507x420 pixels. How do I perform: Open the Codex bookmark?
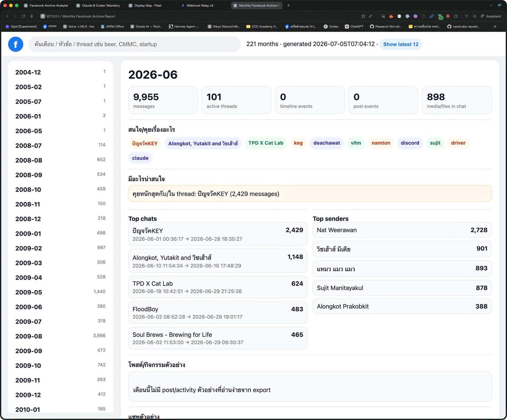pyautogui.click(x=331, y=26)
